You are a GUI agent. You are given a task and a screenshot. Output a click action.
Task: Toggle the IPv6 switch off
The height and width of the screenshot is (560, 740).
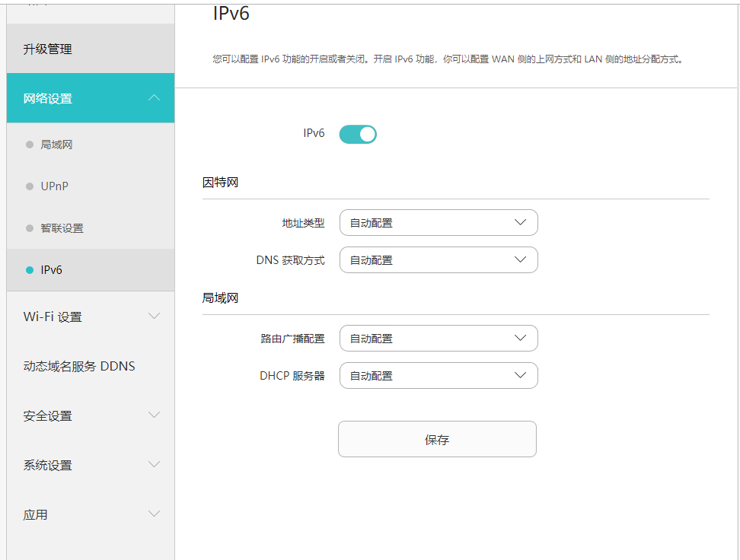358,135
